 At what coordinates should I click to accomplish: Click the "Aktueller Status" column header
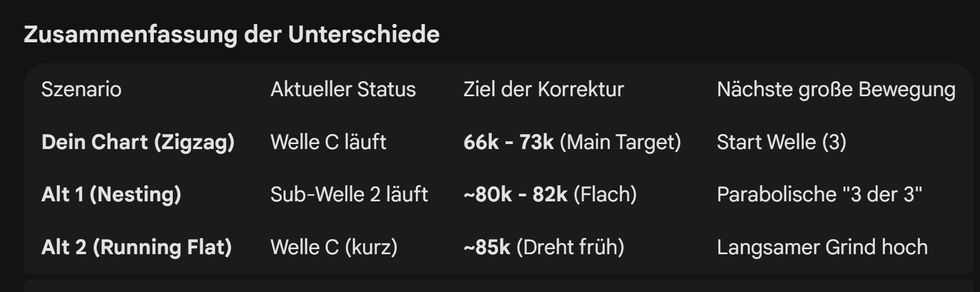coord(343,90)
